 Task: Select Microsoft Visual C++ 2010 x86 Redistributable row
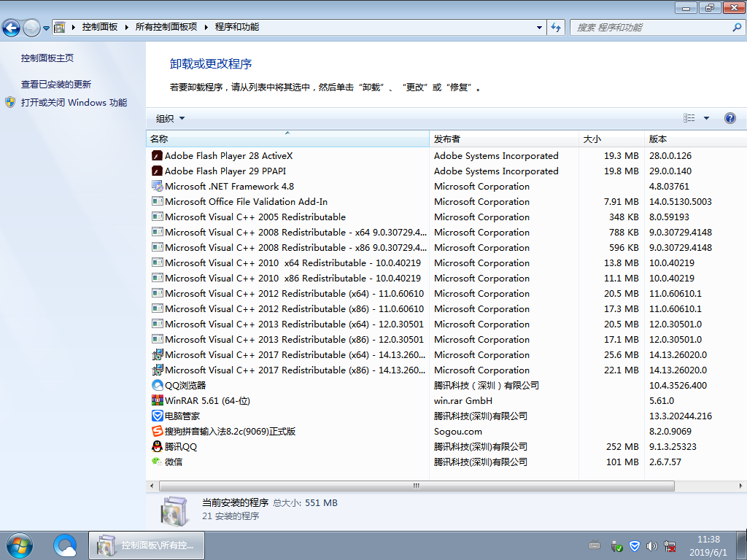pos(446,278)
